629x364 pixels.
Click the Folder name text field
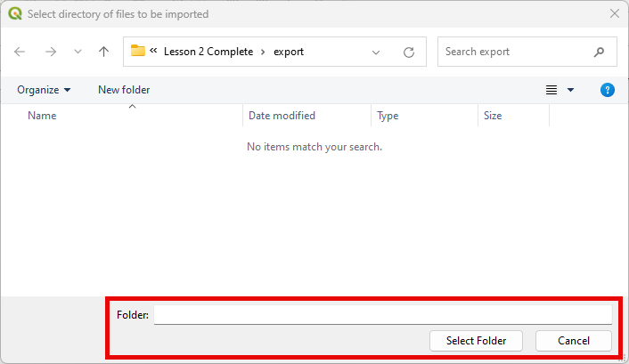point(382,315)
